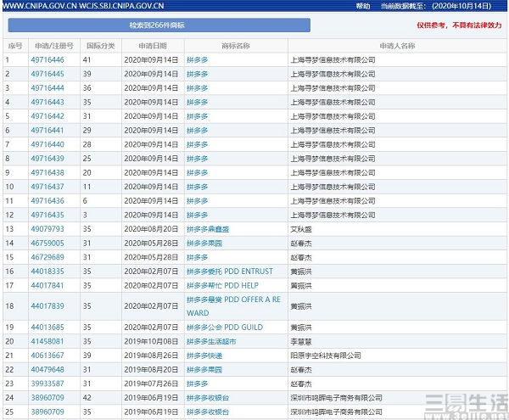
Task: Open application number 49716445
Action: (48, 74)
